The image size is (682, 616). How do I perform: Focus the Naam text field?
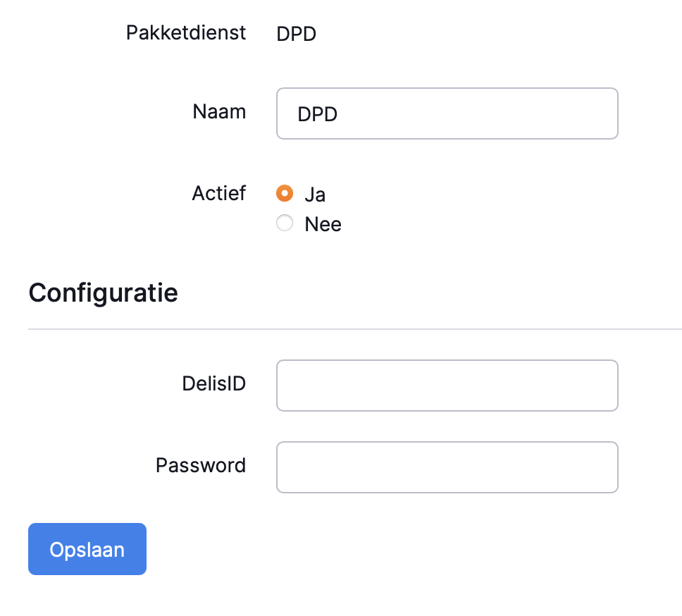447,113
